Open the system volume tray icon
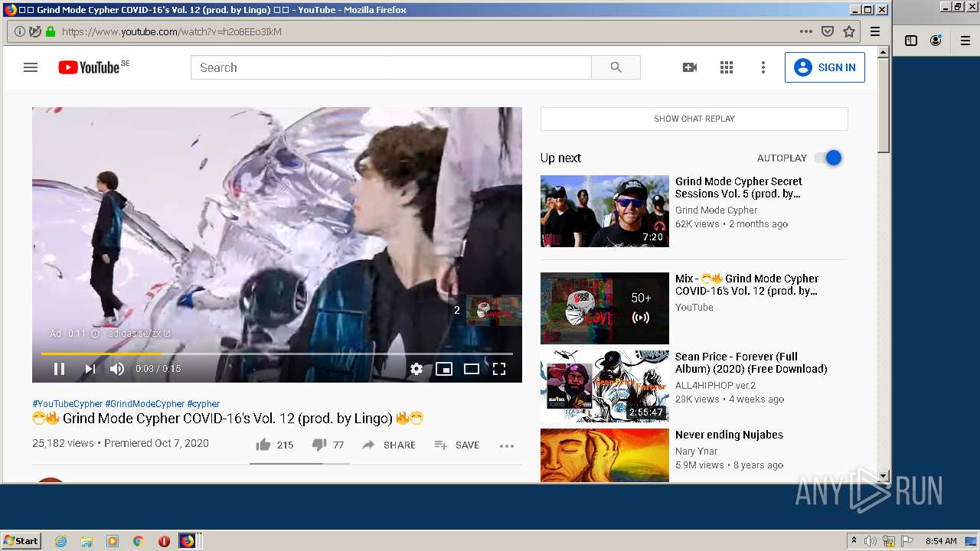Screen dimensions: 980x551 [871, 541]
